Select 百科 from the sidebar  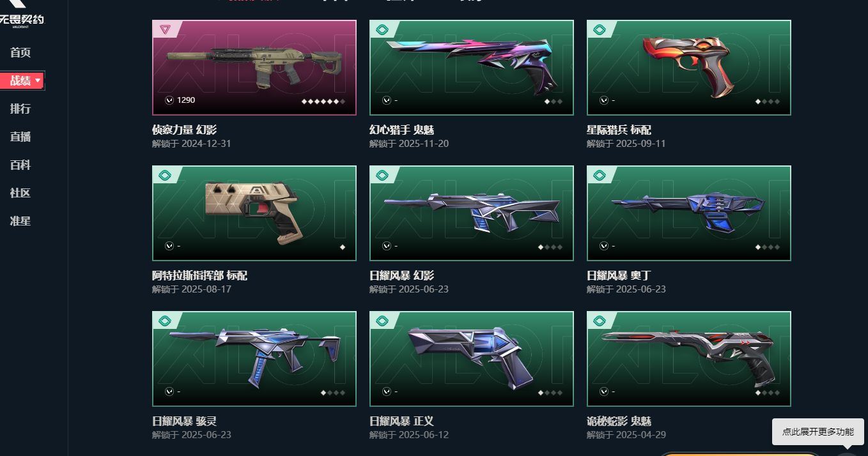pos(20,165)
